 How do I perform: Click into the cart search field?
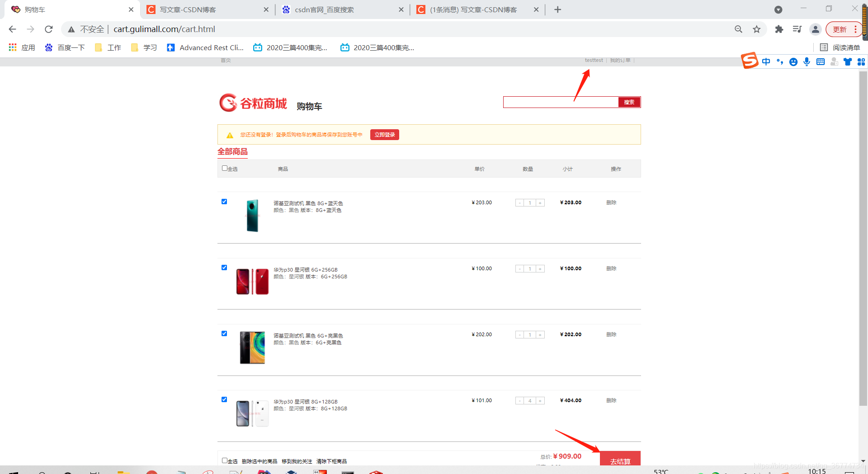click(x=561, y=102)
